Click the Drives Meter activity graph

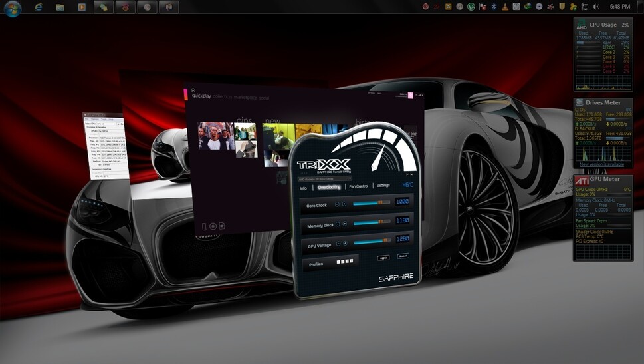click(x=603, y=154)
